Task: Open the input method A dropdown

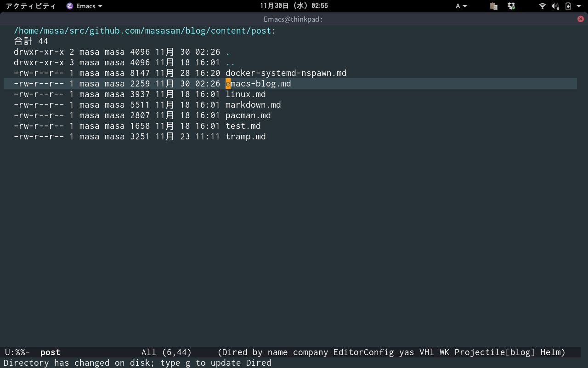Action: tap(461, 6)
